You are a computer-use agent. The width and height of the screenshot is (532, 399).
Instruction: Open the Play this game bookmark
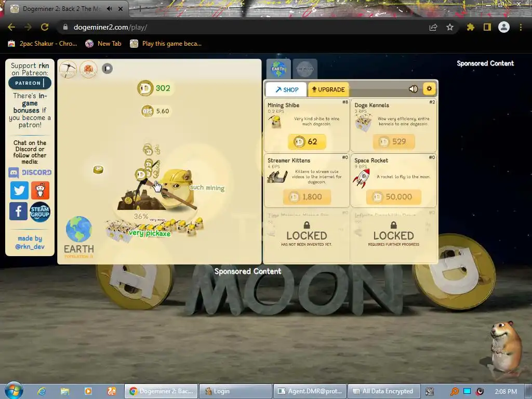pyautogui.click(x=166, y=44)
